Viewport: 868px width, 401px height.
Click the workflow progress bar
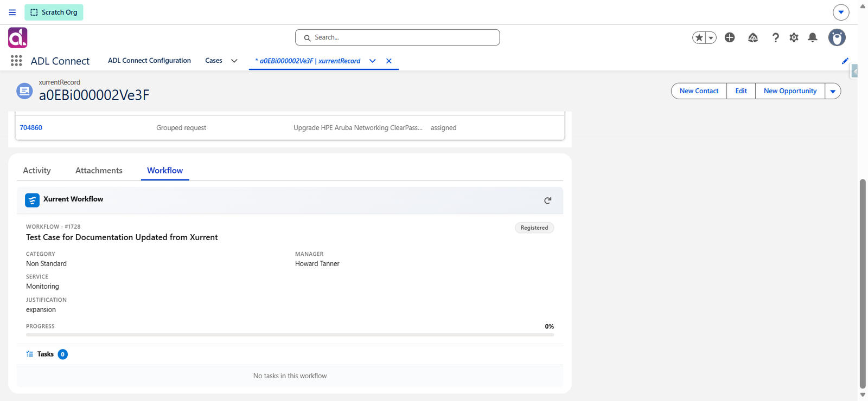click(x=290, y=335)
